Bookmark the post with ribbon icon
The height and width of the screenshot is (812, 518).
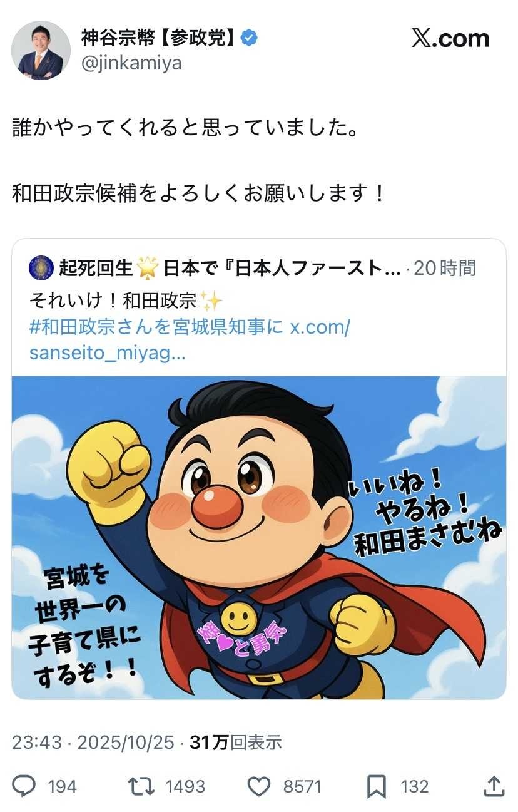click(x=376, y=786)
